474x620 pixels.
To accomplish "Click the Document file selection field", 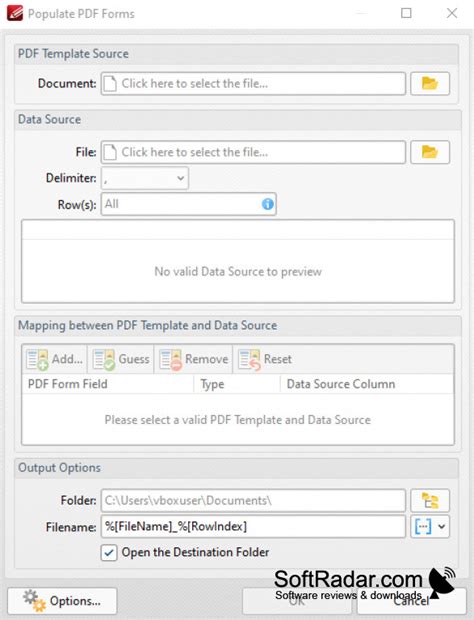I will (x=253, y=83).
